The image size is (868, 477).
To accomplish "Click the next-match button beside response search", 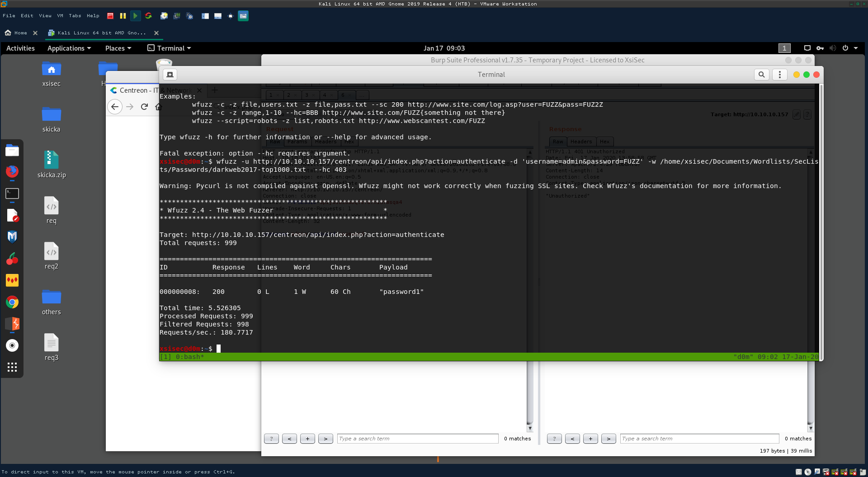I will 609,439.
